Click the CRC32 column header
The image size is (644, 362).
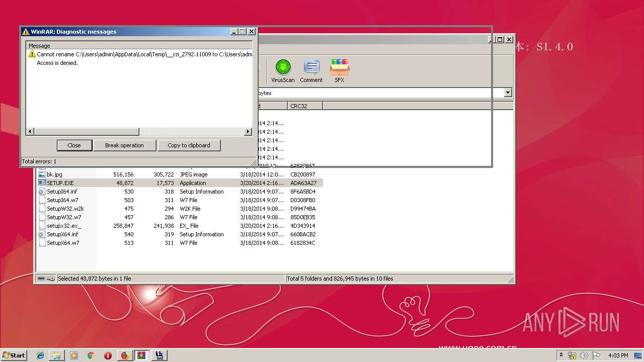(305, 106)
